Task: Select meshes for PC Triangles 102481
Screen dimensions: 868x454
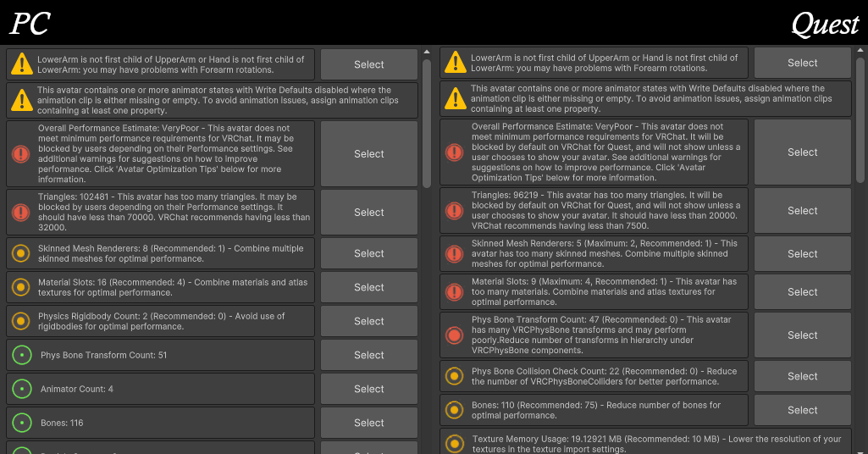Action: pos(369,212)
